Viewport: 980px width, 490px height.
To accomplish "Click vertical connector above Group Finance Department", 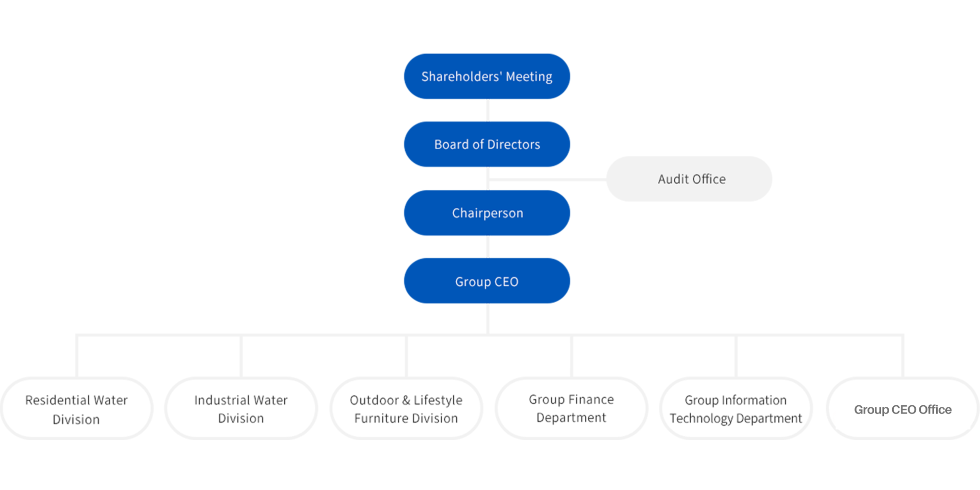I will (x=571, y=356).
